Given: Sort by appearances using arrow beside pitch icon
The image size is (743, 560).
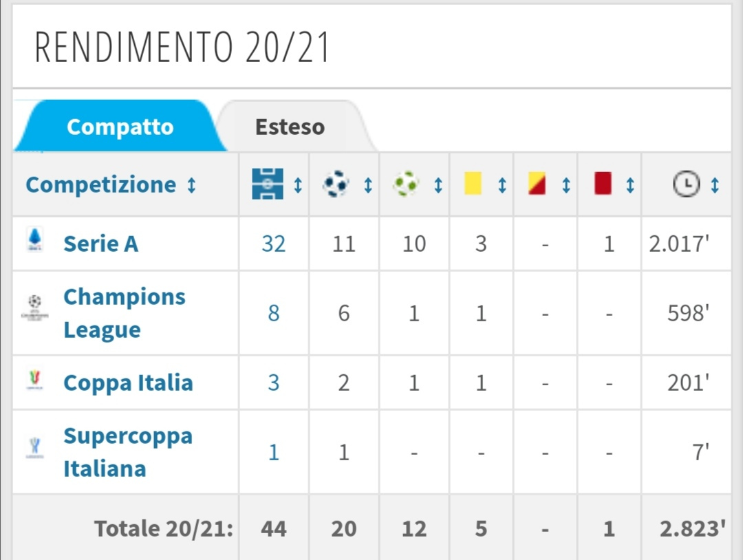Looking at the screenshot, I should pos(298,185).
